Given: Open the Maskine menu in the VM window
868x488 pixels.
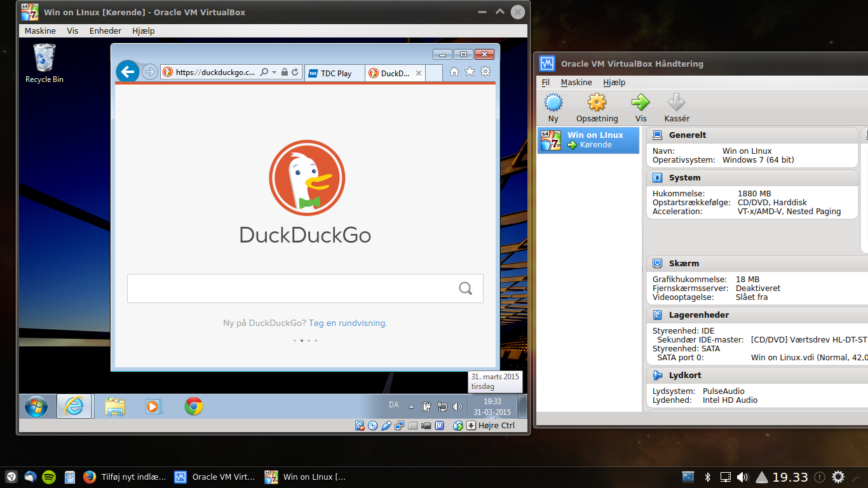Looking at the screenshot, I should pos(40,30).
